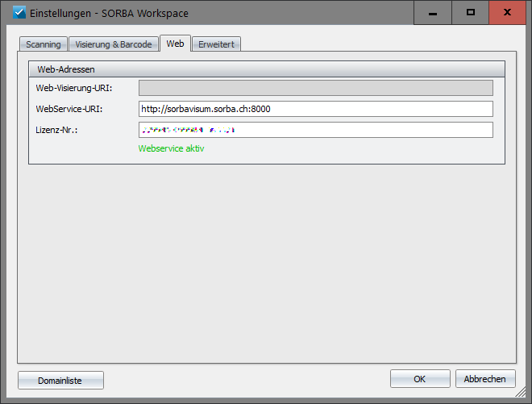
Task: Confirm settings with OK
Action: [x=420, y=379]
